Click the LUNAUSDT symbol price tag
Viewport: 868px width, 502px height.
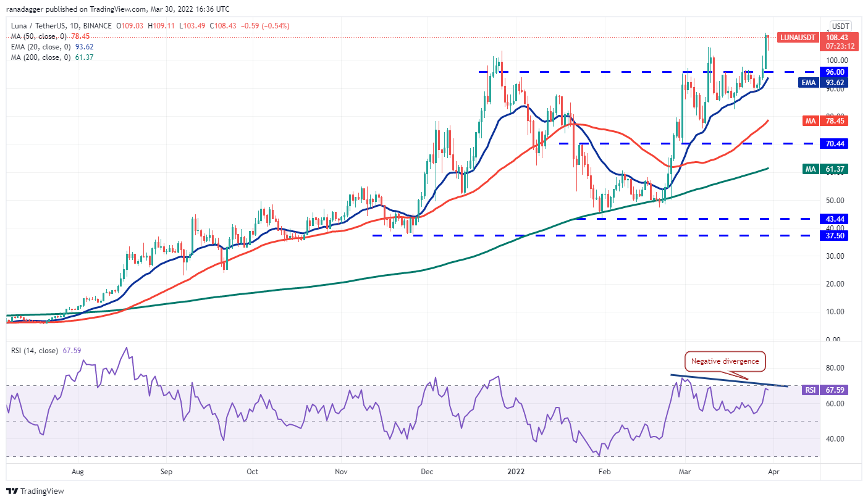click(x=798, y=37)
